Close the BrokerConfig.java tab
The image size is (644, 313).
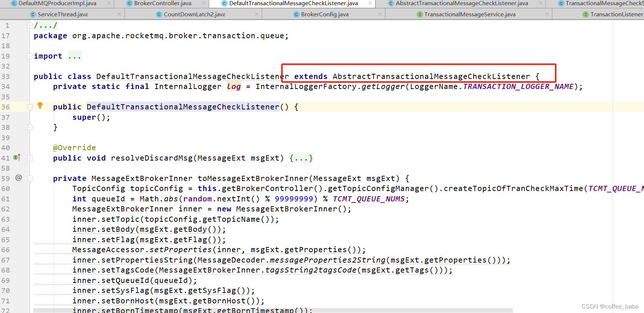tap(380, 14)
